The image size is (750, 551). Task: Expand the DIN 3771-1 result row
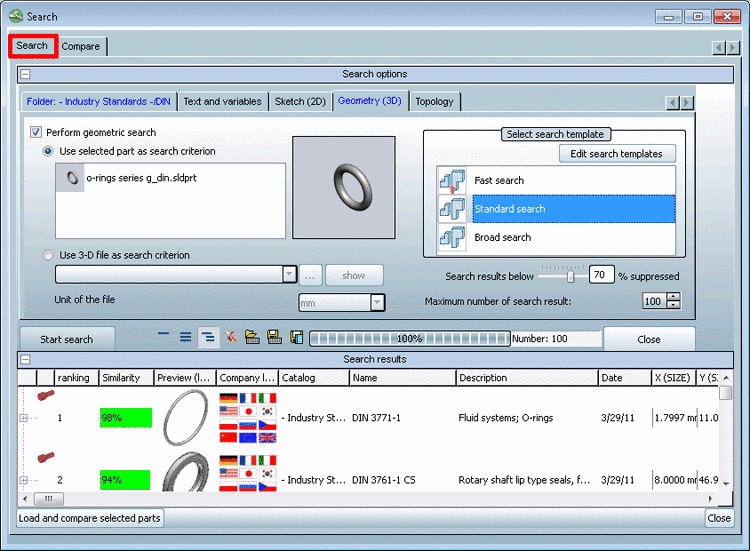(24, 418)
